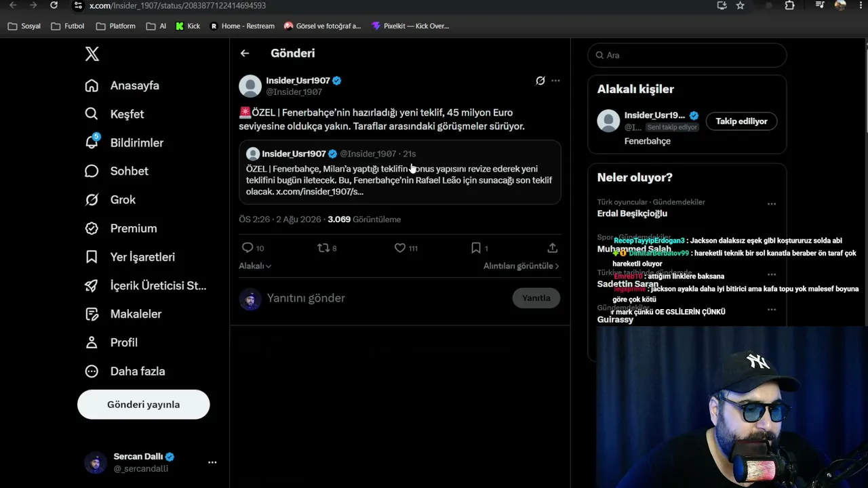View site information icon beside URL

(x=78, y=5)
